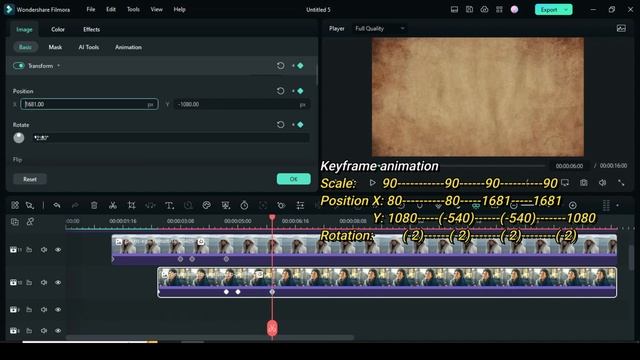This screenshot has height=360, width=640.
Task: Click the Reset button
Action: [x=30, y=179]
